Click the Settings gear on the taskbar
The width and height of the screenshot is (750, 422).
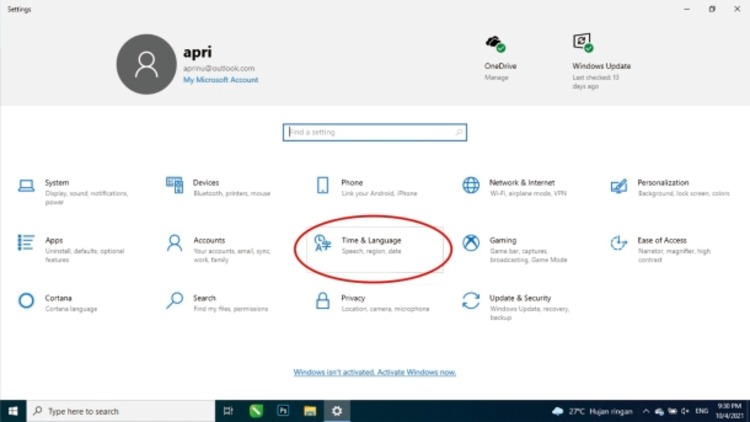pos(337,411)
